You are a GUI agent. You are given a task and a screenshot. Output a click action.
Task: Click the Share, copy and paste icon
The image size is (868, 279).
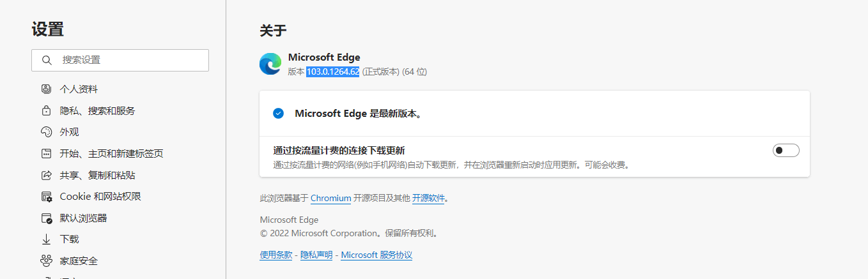(x=46, y=175)
